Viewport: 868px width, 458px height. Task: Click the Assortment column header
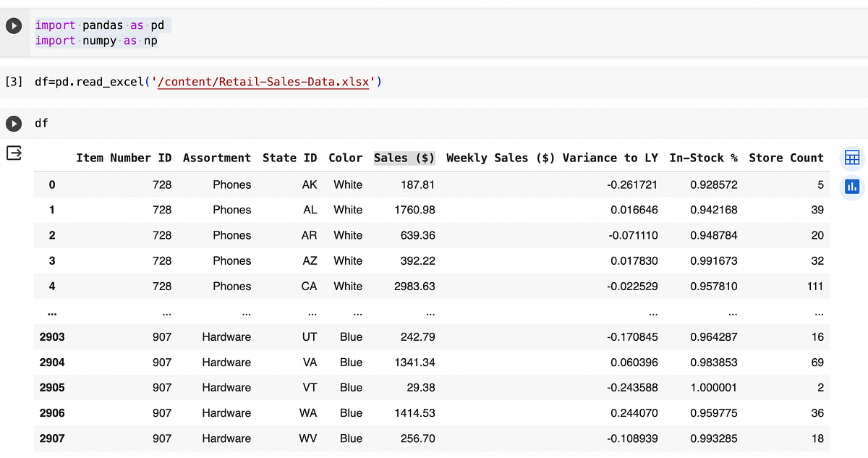pyautogui.click(x=216, y=158)
